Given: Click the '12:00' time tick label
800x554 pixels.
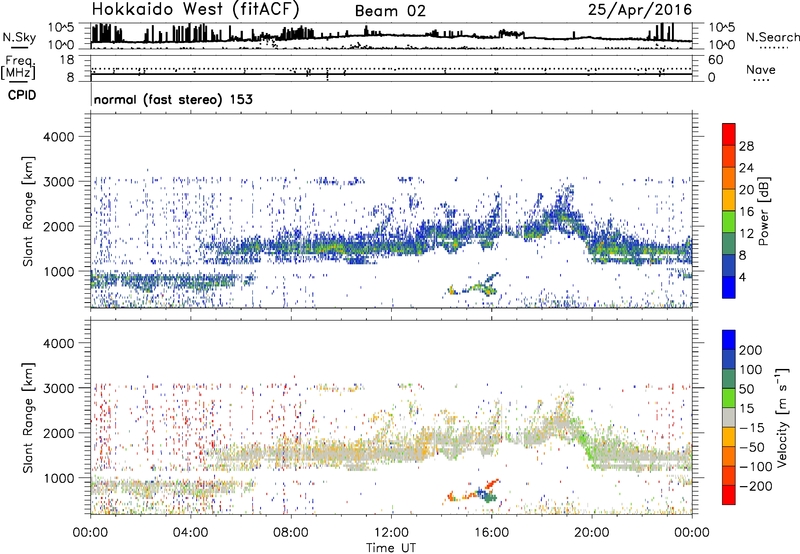Looking at the screenshot, I should [x=391, y=533].
